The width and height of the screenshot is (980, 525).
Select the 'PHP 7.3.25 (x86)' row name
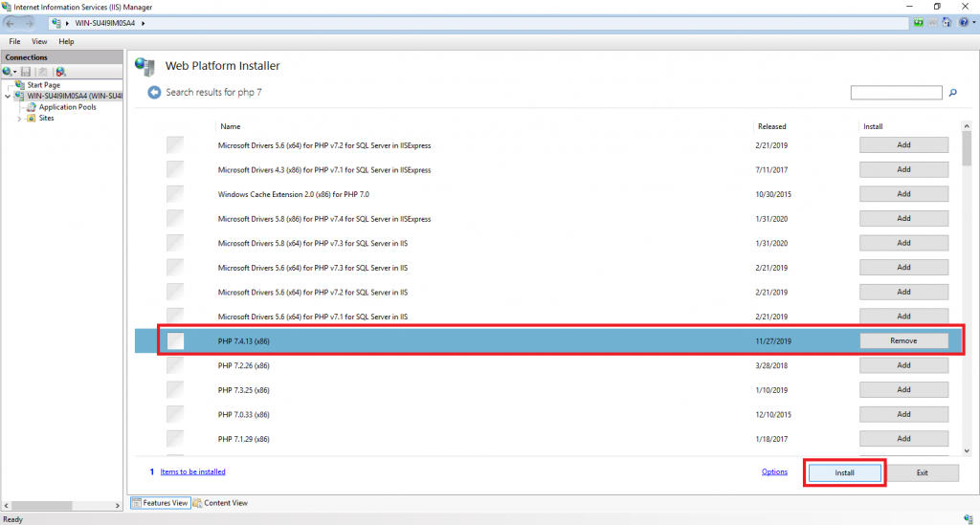point(244,390)
